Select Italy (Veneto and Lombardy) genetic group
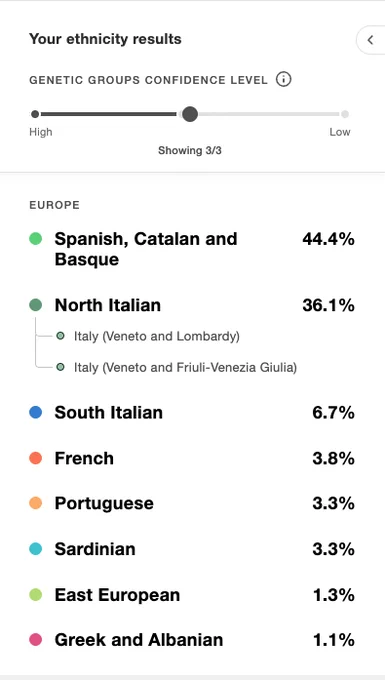The height and width of the screenshot is (680, 385). tap(157, 336)
